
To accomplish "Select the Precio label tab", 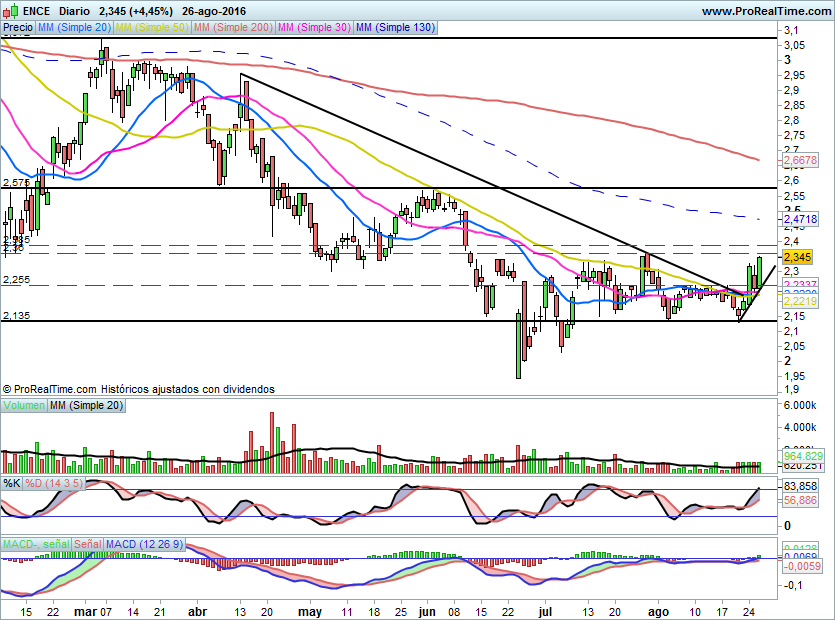I will [18, 27].
